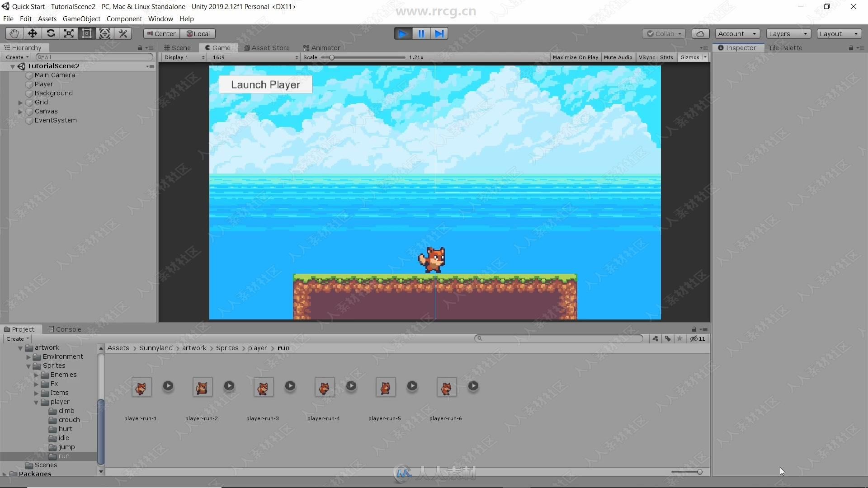Image resolution: width=868 pixels, height=488 pixels.
Task: Toggle Mute Audio
Action: coord(618,57)
